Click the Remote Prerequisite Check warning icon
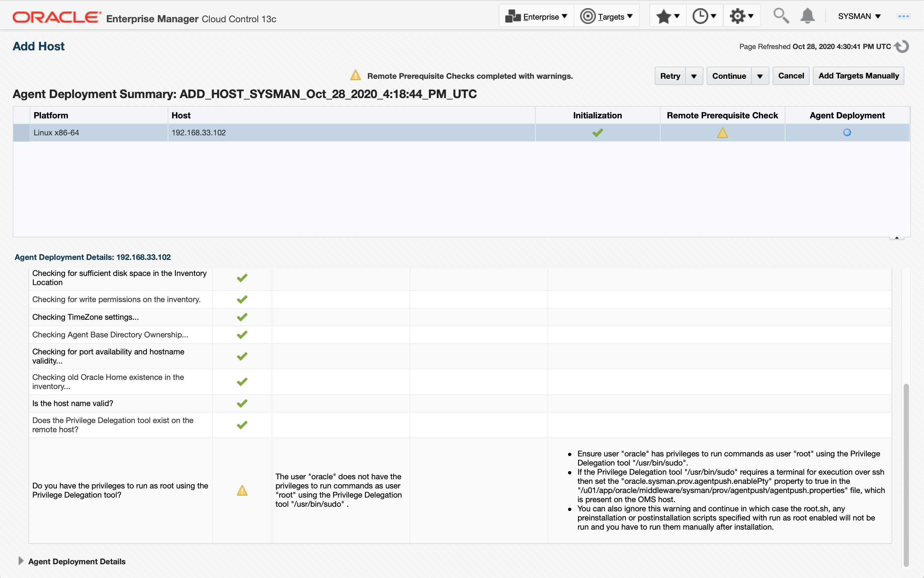Screen dimensions: 924x578 click(x=722, y=133)
